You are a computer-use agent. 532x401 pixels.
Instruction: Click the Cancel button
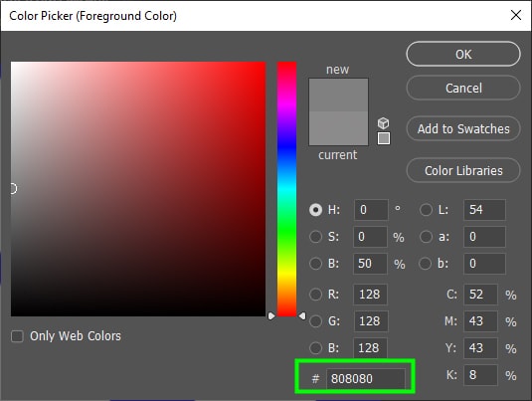[463, 88]
